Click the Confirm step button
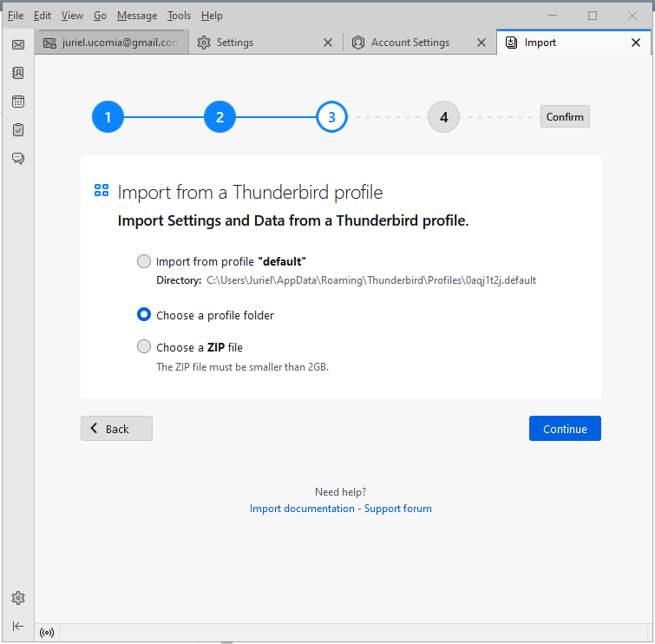Screen dimensions: 655x644 pyautogui.click(x=565, y=116)
